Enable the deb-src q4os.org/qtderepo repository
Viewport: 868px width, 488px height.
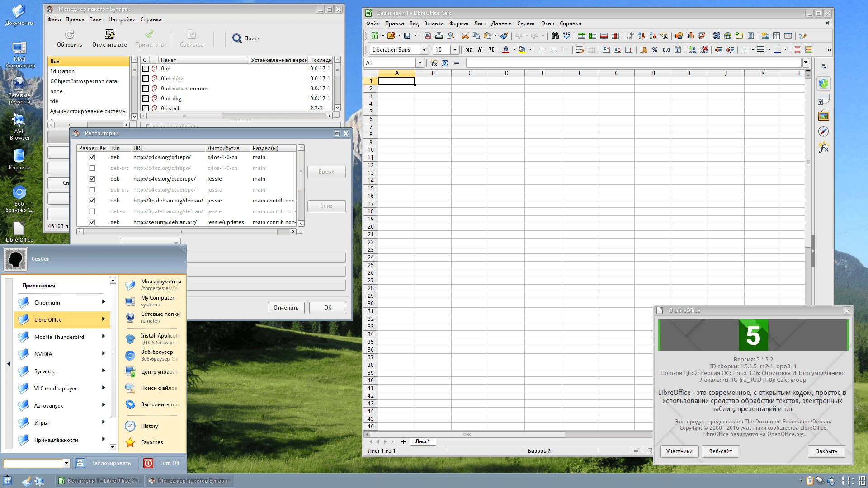[92, 190]
